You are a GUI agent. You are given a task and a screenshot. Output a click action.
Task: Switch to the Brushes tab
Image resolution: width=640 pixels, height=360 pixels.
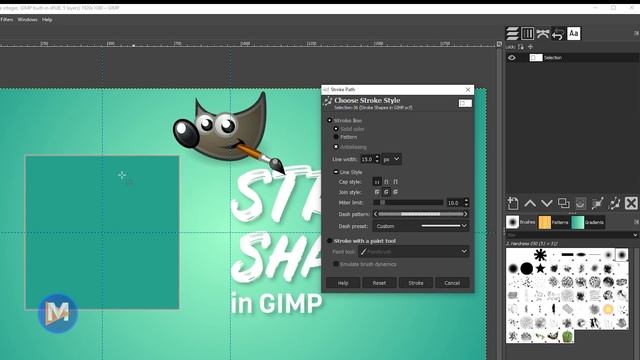pyautogui.click(x=521, y=222)
